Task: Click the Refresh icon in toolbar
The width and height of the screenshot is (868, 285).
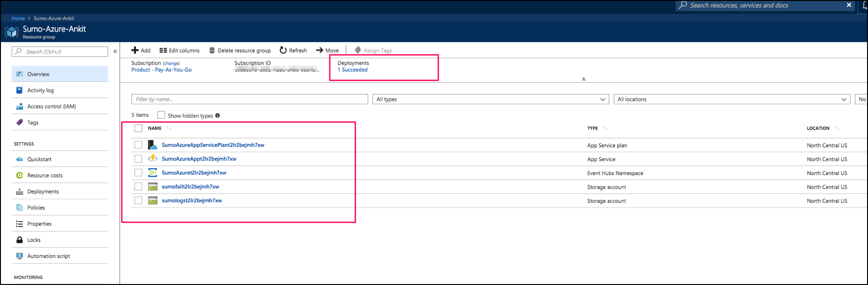Action: pos(283,51)
